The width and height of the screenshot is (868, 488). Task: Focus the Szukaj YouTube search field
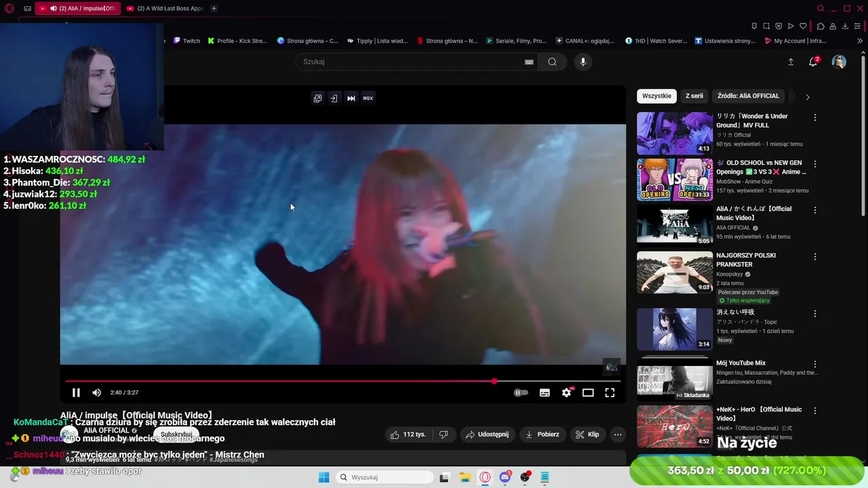coord(410,62)
